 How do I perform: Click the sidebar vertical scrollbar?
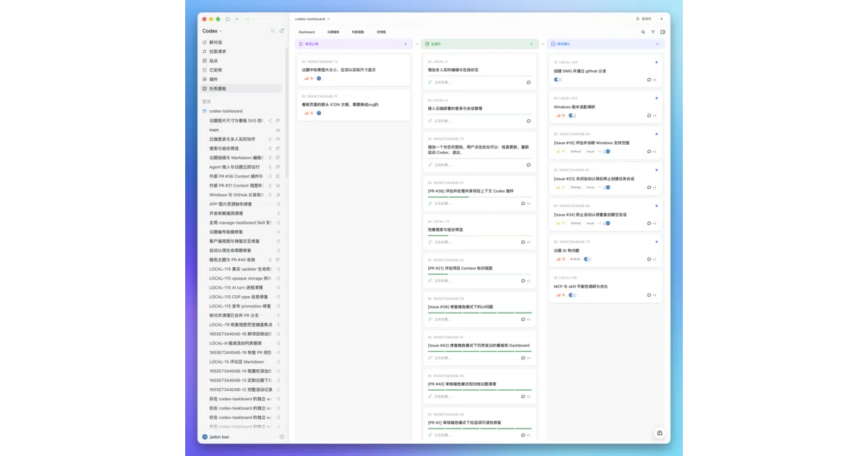click(x=286, y=112)
